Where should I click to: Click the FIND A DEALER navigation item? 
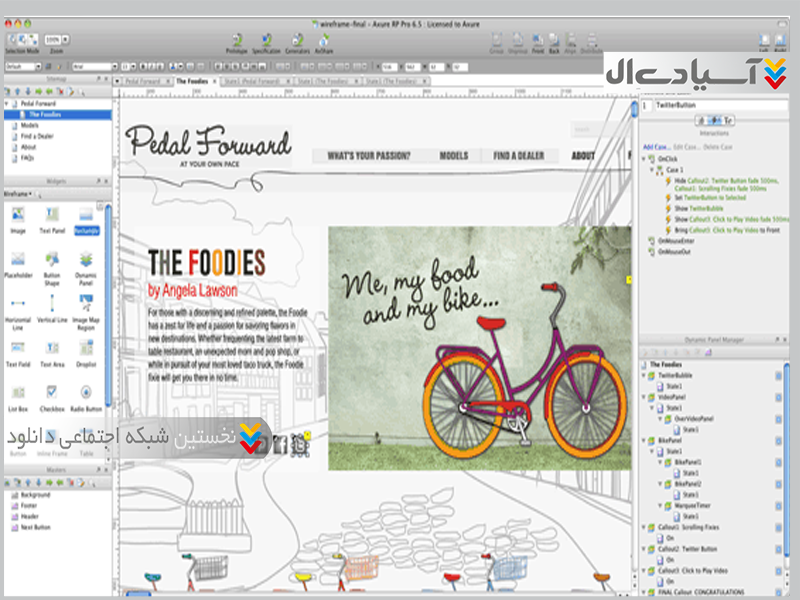(518, 156)
